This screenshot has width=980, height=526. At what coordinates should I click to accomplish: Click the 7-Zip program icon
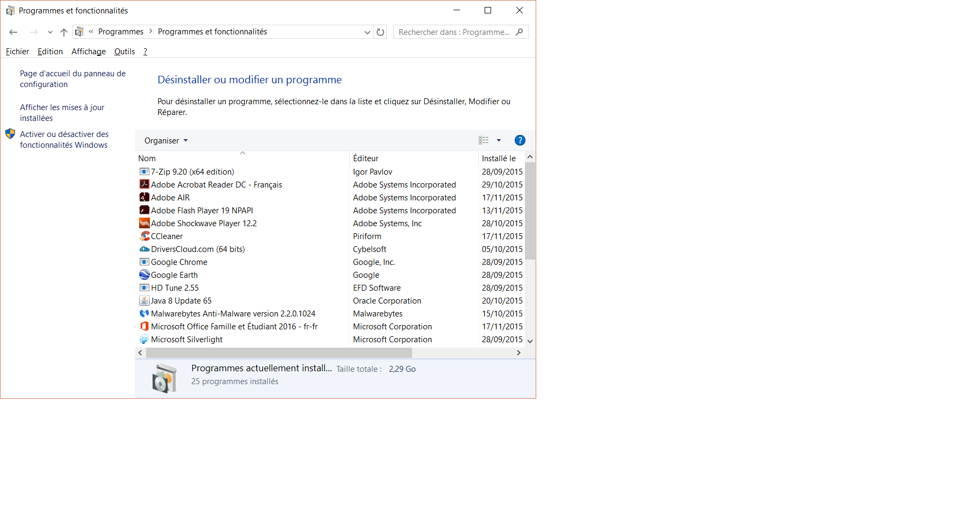tap(144, 171)
